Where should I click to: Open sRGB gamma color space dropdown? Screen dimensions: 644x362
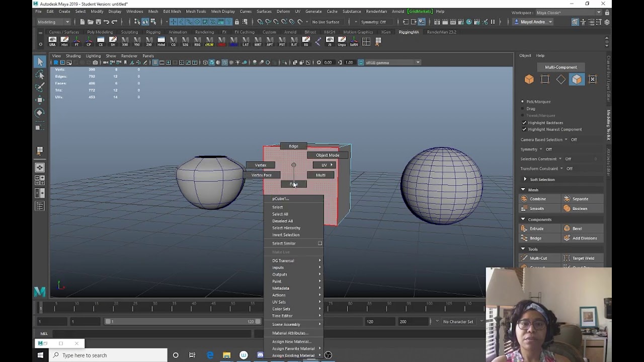[392, 62]
